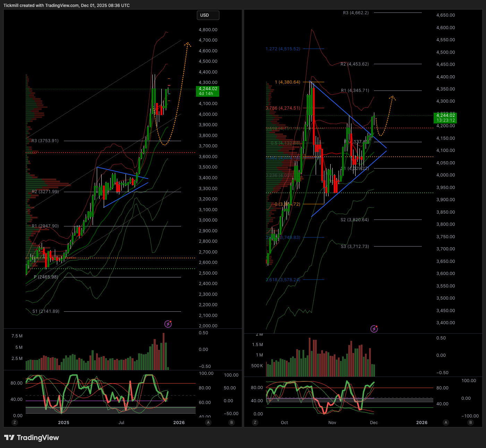This screenshot has width=486, height=448.
Task: Click lightning bolt icon on left chart
Action: [168, 324]
